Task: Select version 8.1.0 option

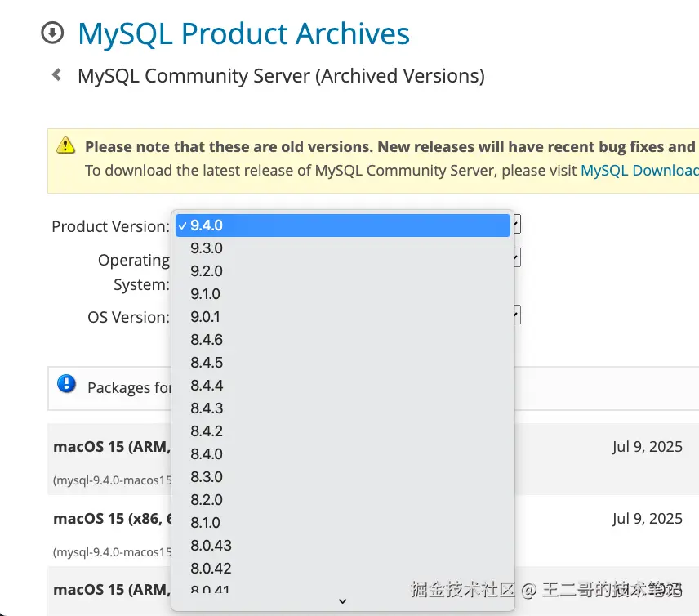Action: tap(342, 522)
